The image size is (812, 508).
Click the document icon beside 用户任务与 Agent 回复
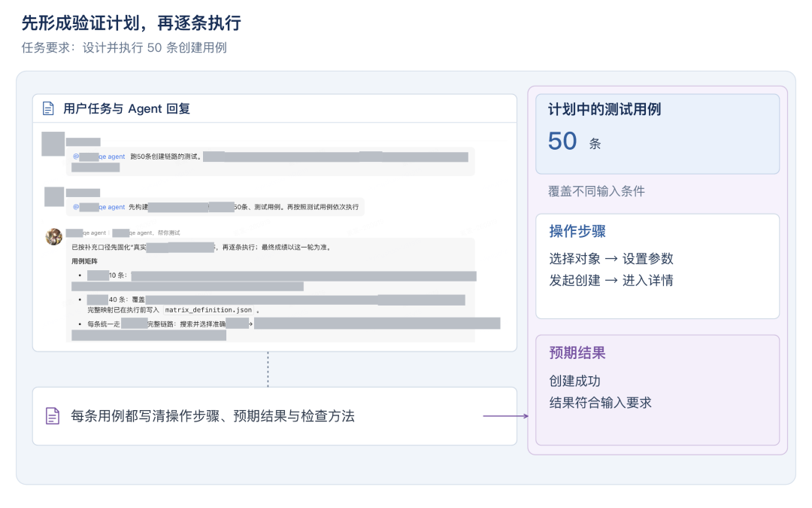pyautogui.click(x=48, y=108)
